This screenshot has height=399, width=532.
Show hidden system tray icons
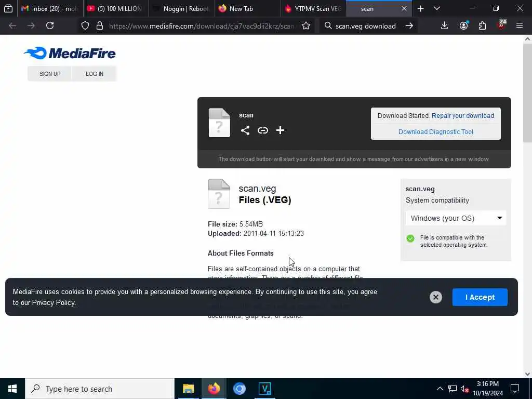pyautogui.click(x=440, y=389)
